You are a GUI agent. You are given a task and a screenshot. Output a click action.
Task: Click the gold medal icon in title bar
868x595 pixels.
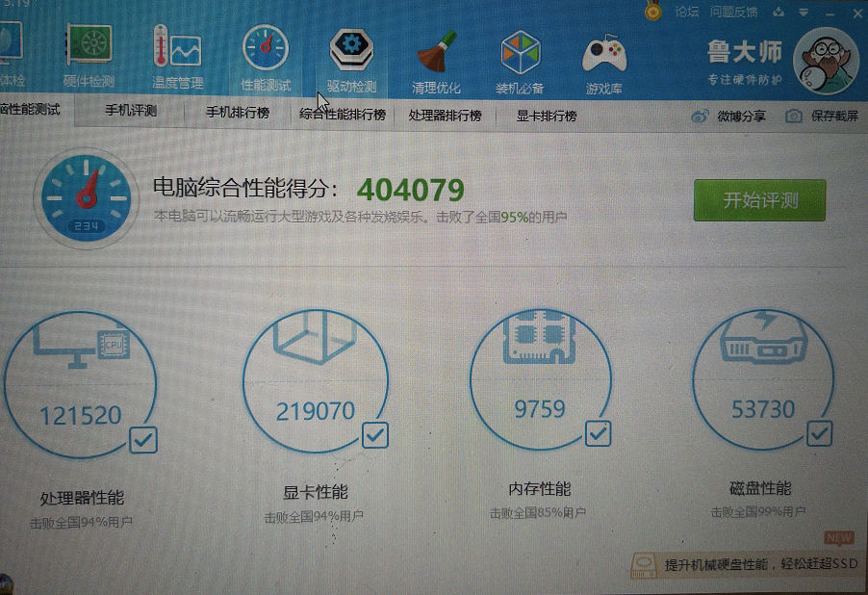coord(653,12)
